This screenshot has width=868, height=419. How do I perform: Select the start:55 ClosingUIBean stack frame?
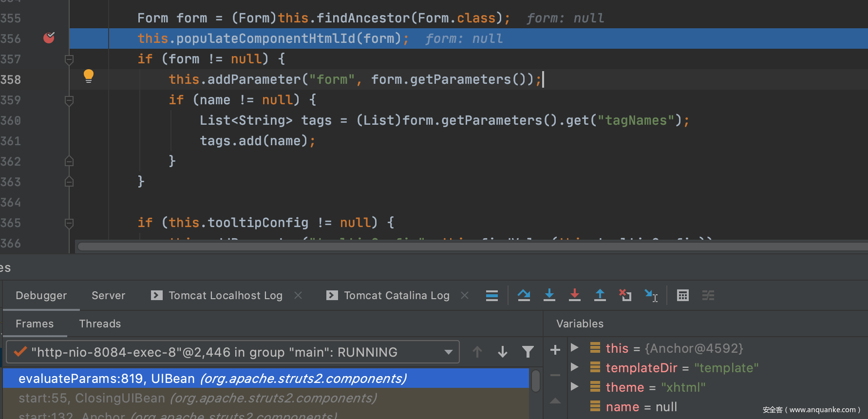click(197, 398)
